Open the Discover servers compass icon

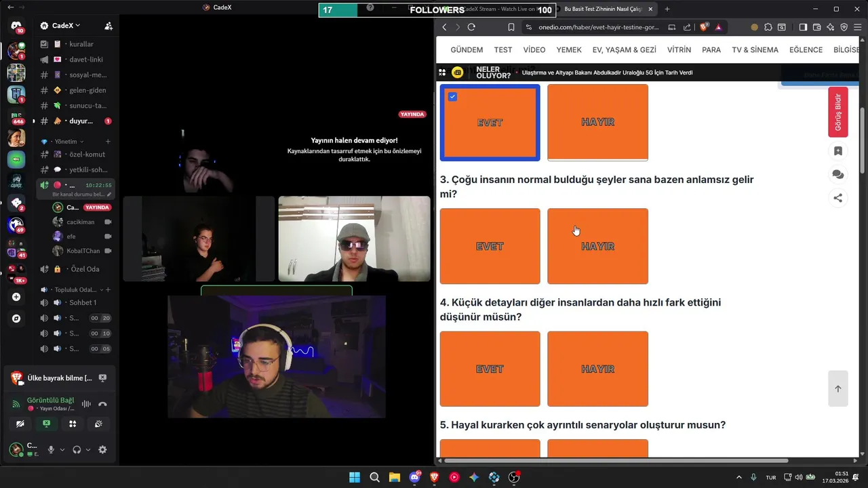16,319
